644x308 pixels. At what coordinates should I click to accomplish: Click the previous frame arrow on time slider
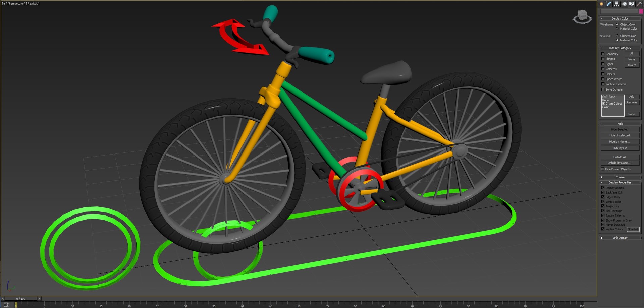[x=3, y=298]
